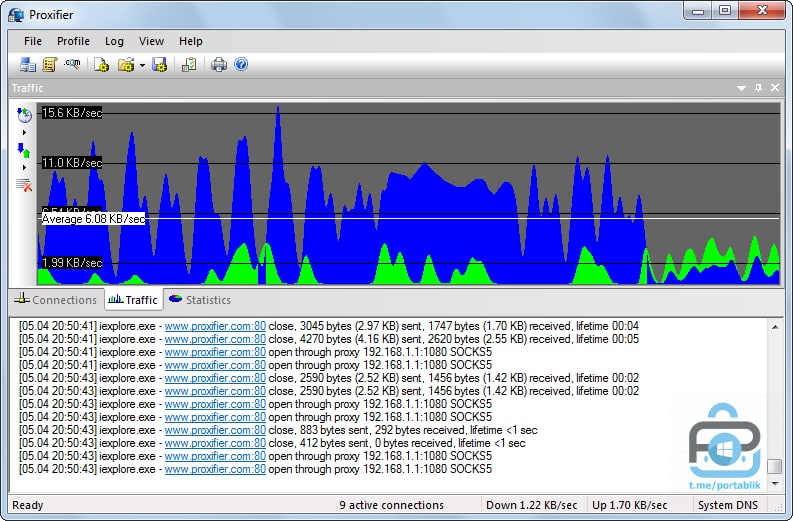Click the 15.6 KB/sec graph label
793x521 pixels.
point(71,113)
